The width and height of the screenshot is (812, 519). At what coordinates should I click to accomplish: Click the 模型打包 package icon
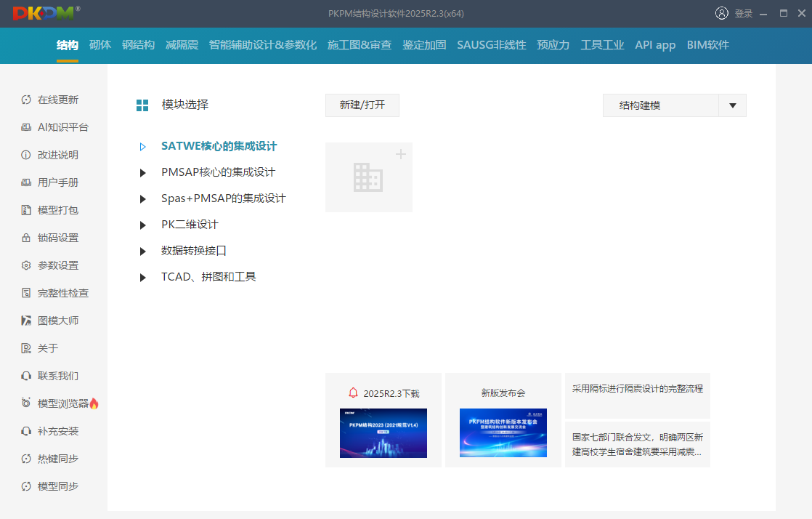(x=26, y=210)
